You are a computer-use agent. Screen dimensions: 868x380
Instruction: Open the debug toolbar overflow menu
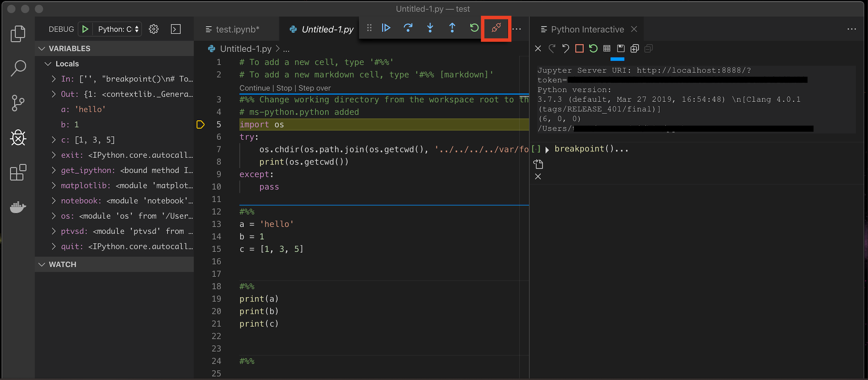point(517,29)
